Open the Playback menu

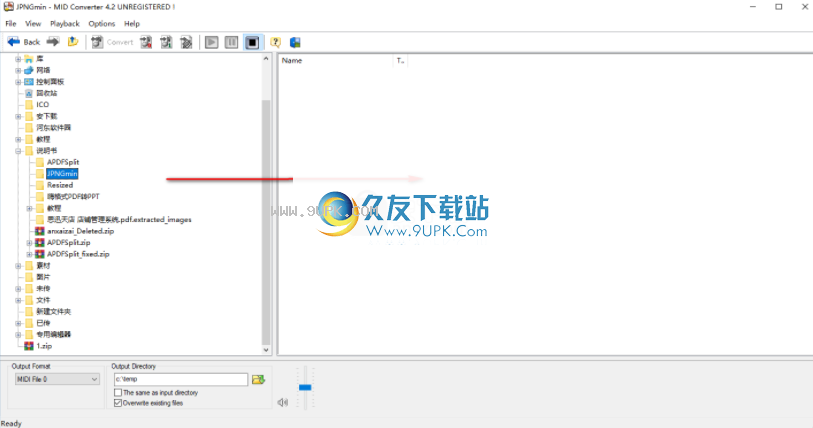point(65,23)
